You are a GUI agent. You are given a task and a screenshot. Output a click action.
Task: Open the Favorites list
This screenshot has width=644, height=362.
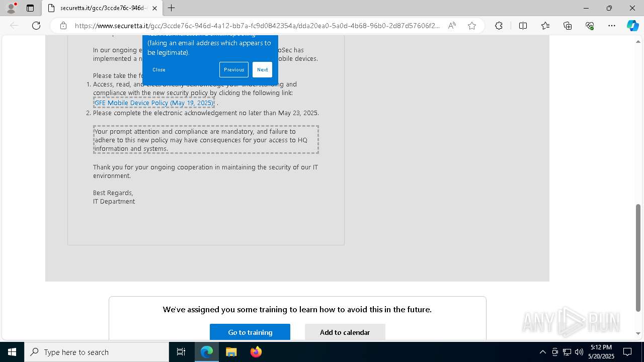(545, 26)
